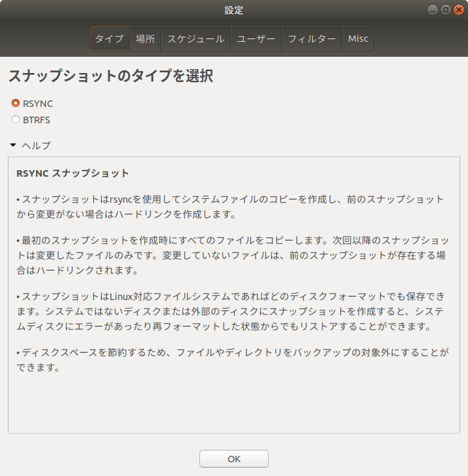
Task: Click the OK button
Action: pos(234,458)
